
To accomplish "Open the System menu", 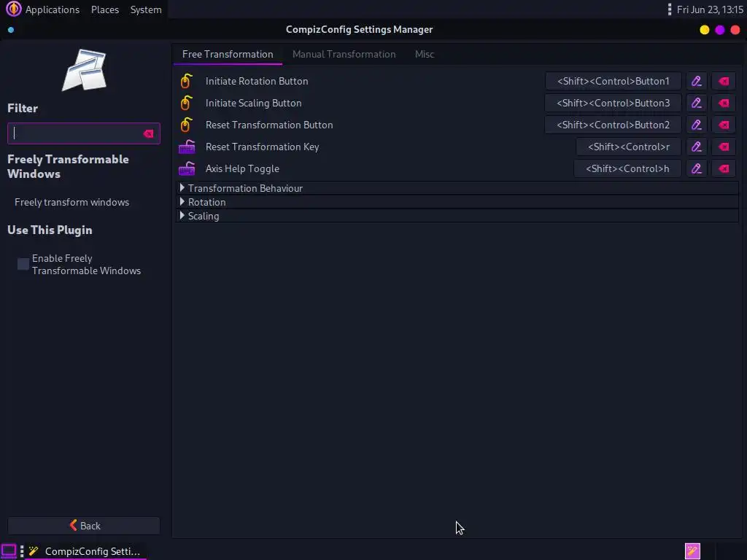I will (x=146, y=9).
